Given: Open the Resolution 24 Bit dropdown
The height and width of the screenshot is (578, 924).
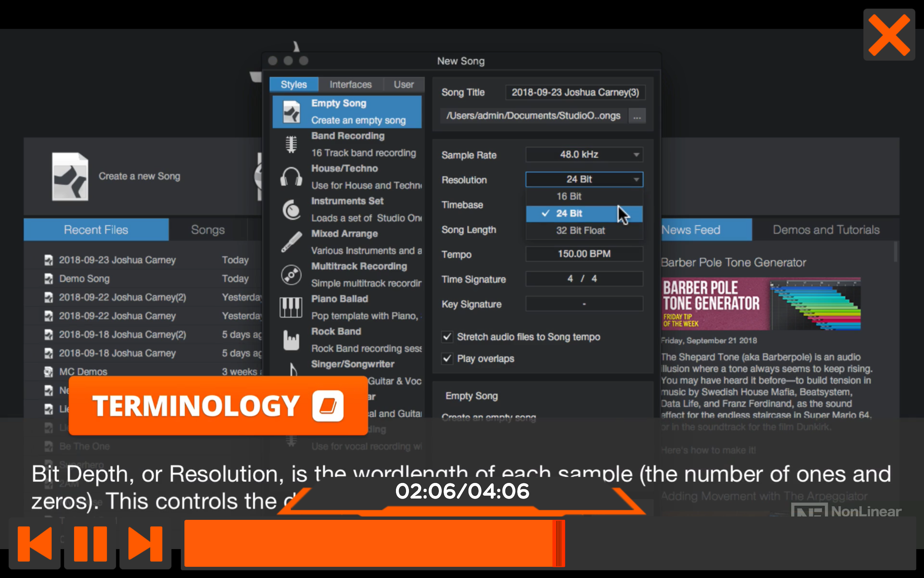Looking at the screenshot, I should coord(584,179).
